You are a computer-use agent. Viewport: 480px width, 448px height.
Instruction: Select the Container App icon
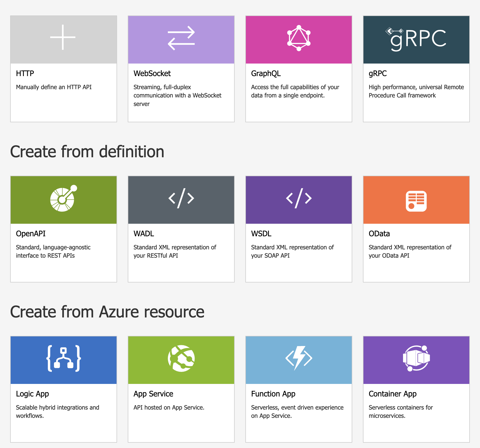click(416, 358)
